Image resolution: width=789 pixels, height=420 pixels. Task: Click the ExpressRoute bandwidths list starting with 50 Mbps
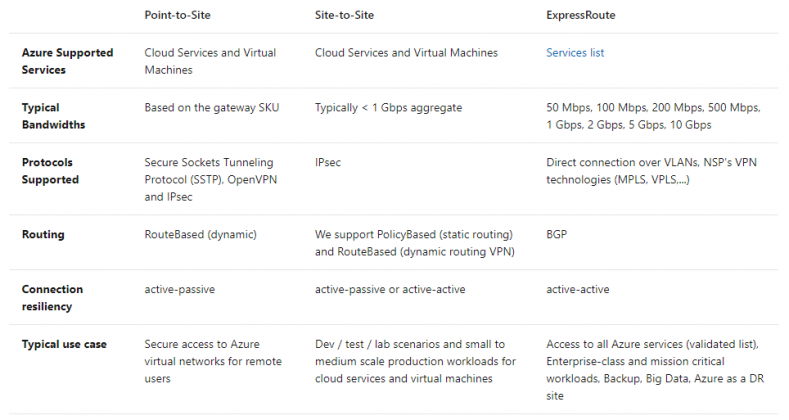653,116
